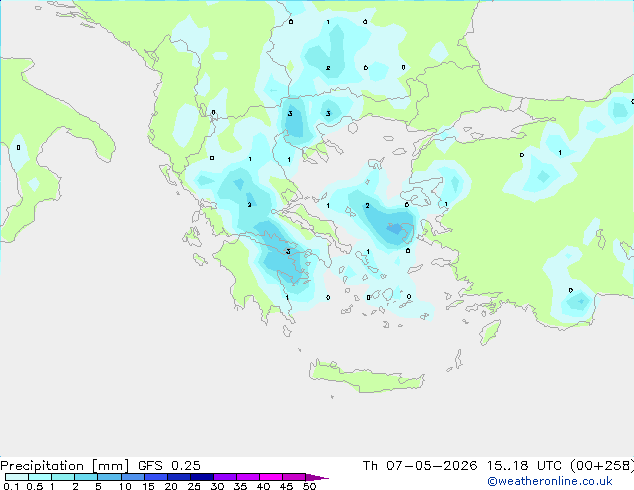Click the above-50 arrow tip of legend
Viewport: 634px width, 490px height.
(317, 477)
